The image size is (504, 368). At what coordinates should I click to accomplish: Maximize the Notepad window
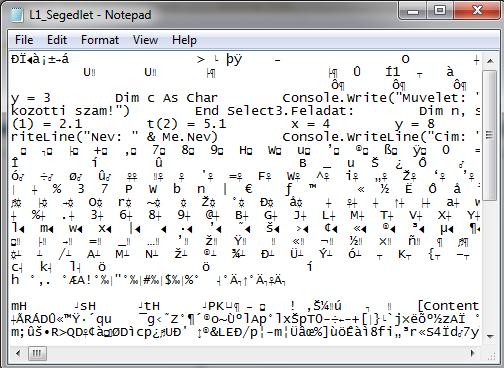coord(440,11)
